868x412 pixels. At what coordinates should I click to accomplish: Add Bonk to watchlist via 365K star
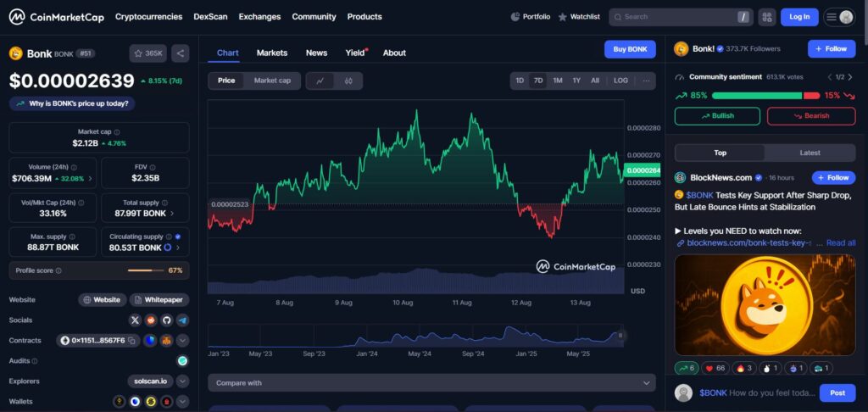click(147, 53)
